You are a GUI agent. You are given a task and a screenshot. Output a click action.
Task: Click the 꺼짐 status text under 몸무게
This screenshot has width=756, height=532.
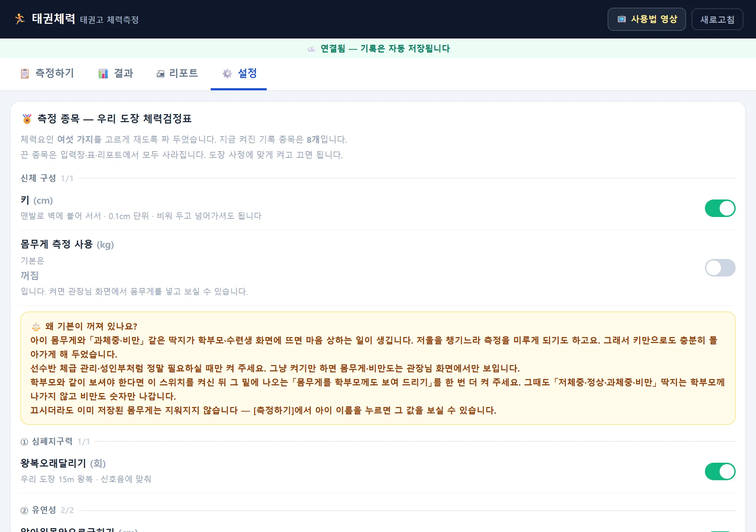(30, 276)
